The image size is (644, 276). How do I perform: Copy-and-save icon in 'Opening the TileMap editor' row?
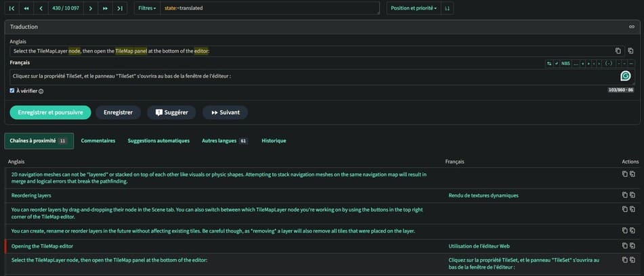pos(632,246)
